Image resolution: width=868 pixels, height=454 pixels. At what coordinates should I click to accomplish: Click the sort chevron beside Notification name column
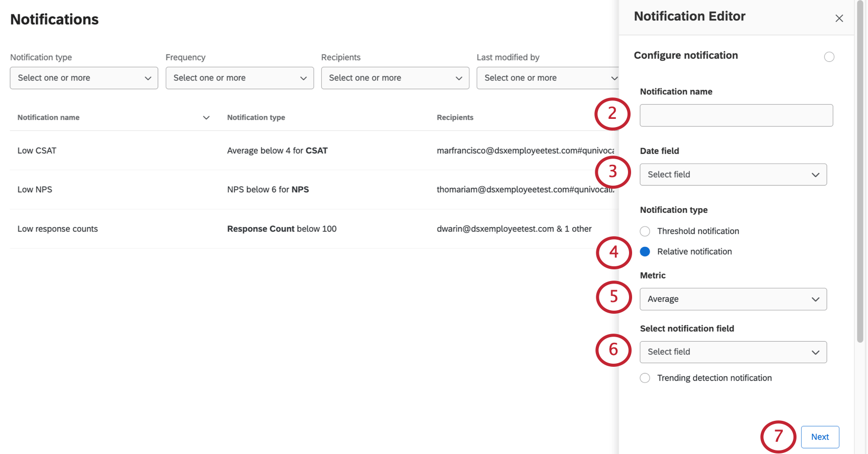[206, 118]
